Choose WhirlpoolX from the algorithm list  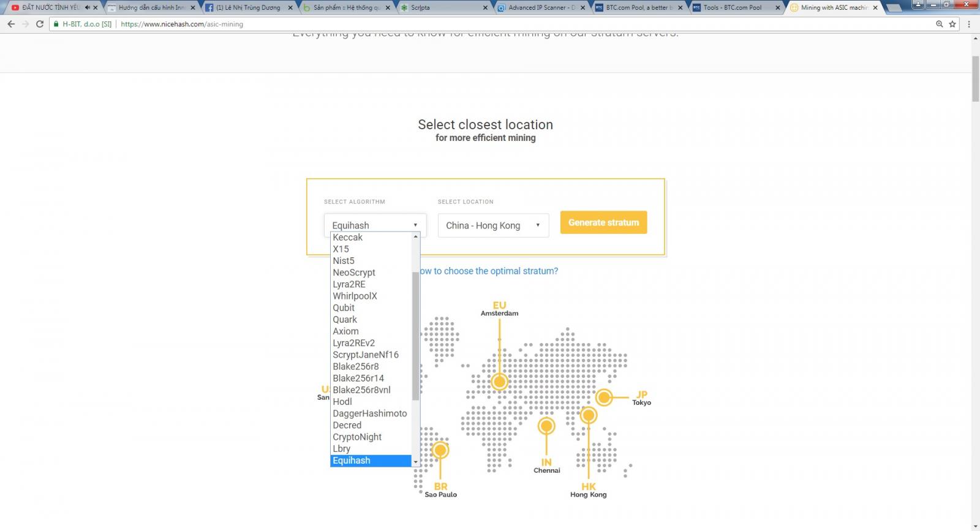click(x=371, y=296)
